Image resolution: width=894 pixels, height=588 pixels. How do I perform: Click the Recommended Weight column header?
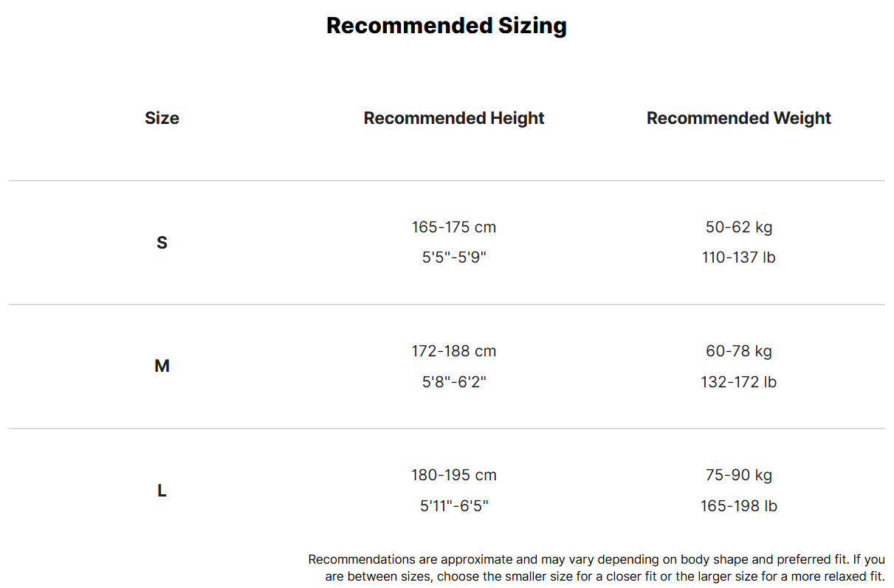click(739, 118)
